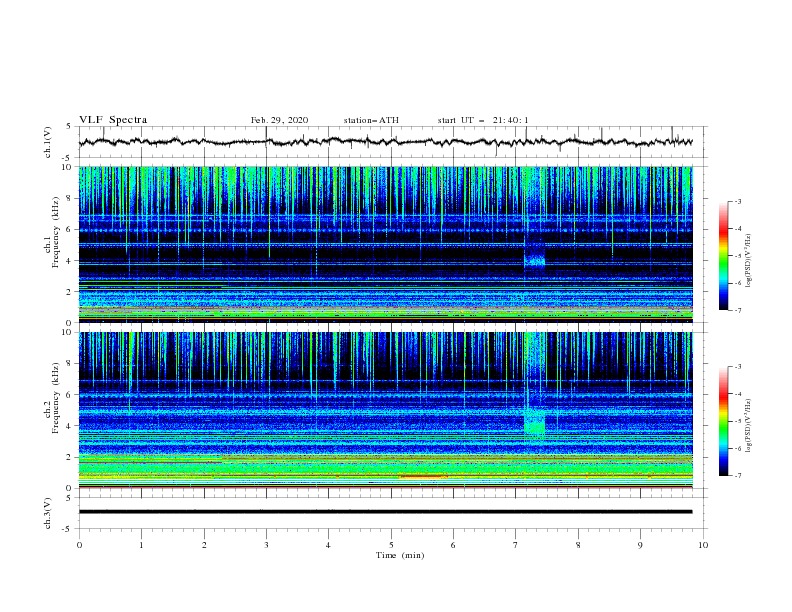792x612 pixels.
Task: Click the "8" tick on the Time axis
Action: 578,545
